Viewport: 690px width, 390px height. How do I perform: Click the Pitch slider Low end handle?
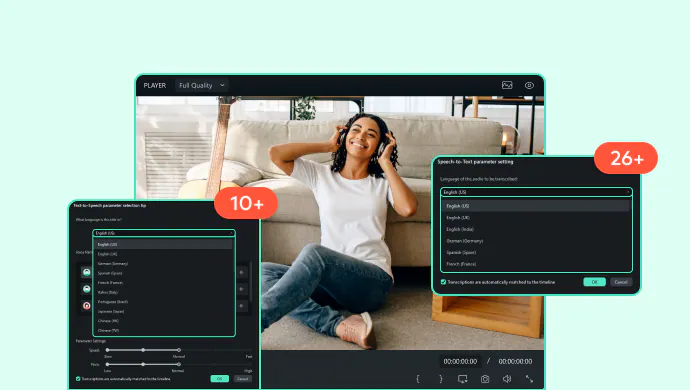107,364
